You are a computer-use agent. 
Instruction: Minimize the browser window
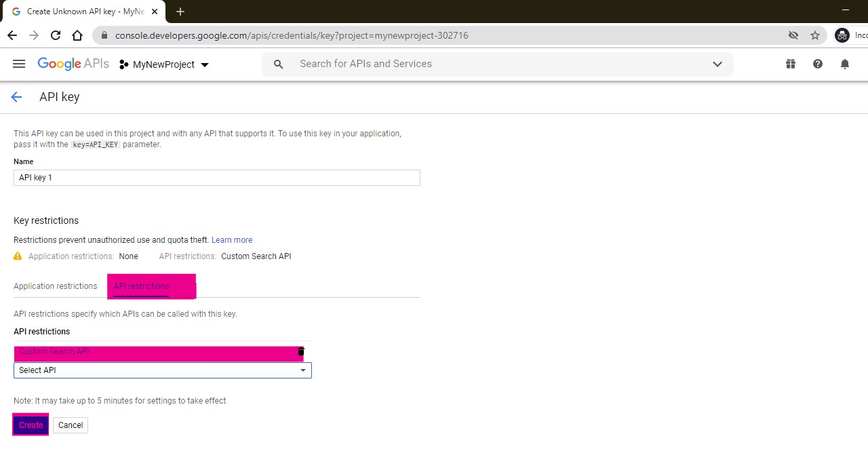click(845, 10)
